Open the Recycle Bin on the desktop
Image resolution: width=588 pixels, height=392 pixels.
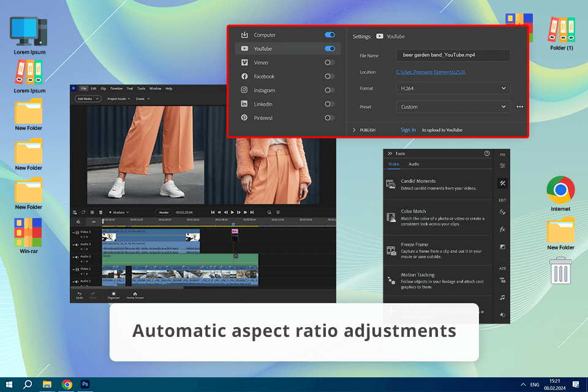560,271
